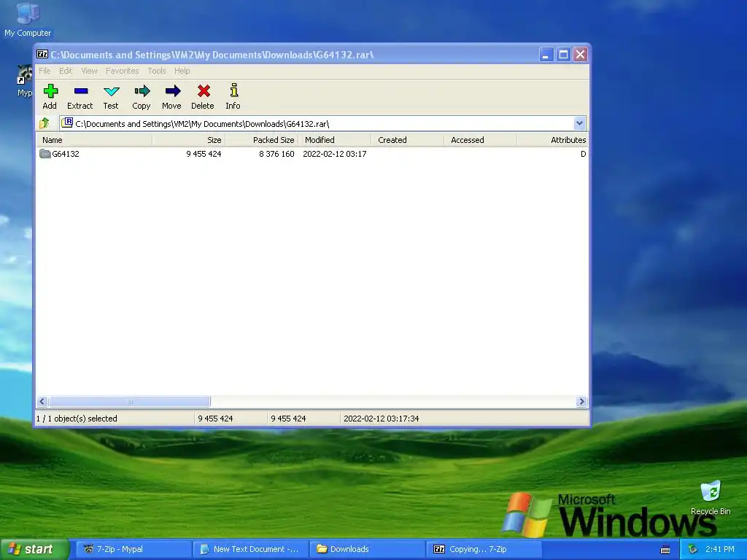Close the 7-Zip window
Screen dimensions: 747x560
pyautogui.click(x=580, y=55)
